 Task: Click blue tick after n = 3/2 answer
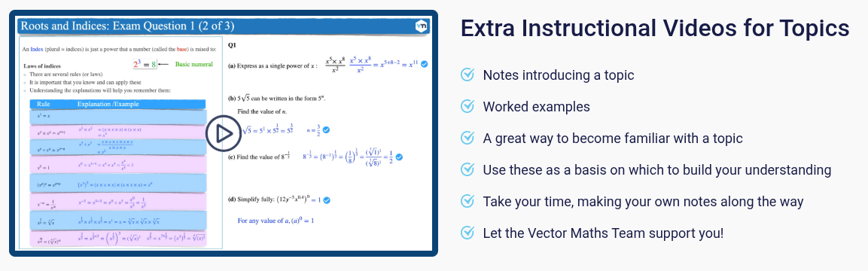pos(327,130)
